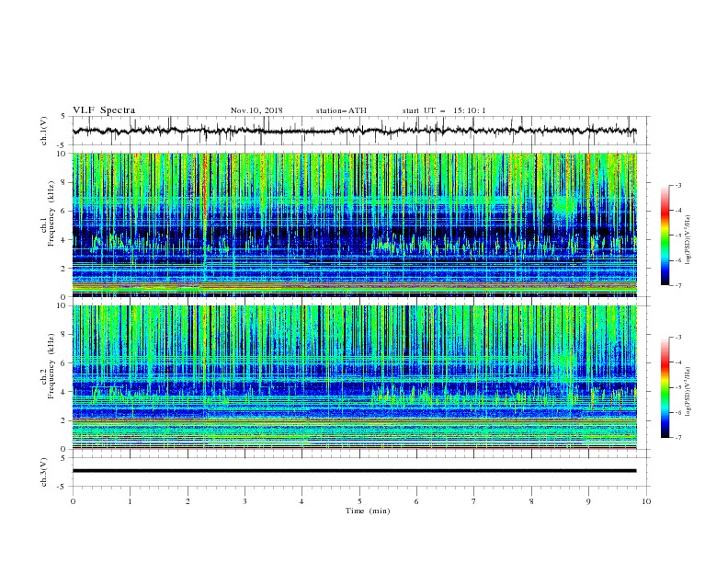Viewport: 728px width, 563px height.
Task: Click the "-3" label on ch.2 color bar
Action: click(677, 338)
